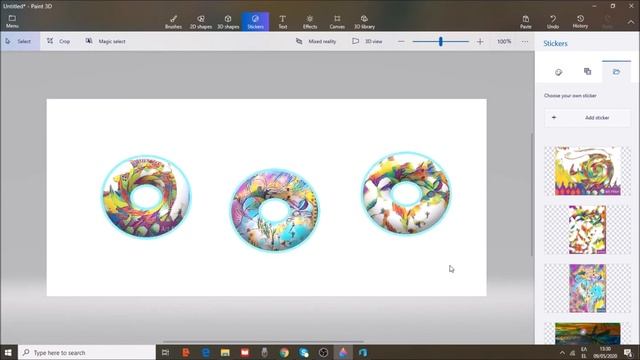Screen dimensions: 640x360
Task: Select the purple and blue sticker thumbnail
Action: (587, 288)
